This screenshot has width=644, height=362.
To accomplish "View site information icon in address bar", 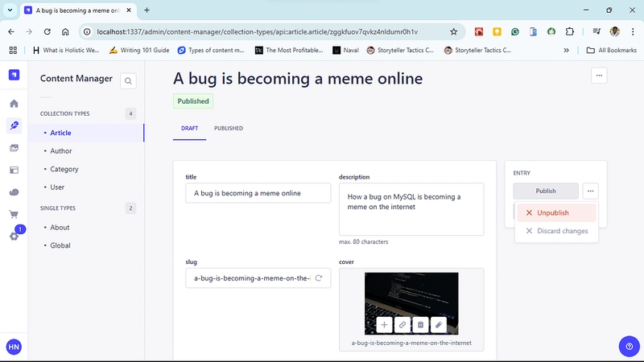I will tap(87, 31).
